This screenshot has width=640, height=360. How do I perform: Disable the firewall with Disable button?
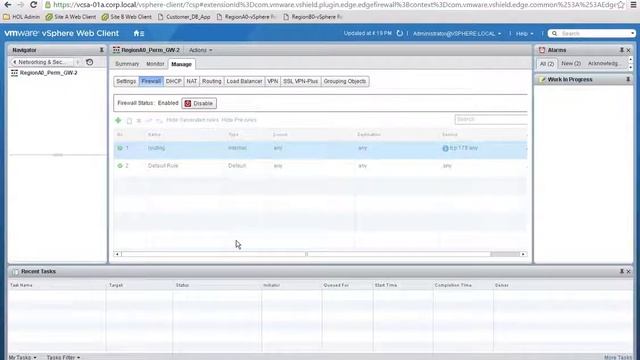point(199,103)
